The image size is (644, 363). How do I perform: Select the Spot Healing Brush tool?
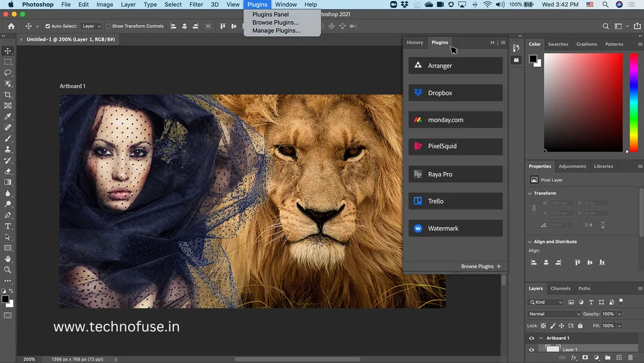8,128
